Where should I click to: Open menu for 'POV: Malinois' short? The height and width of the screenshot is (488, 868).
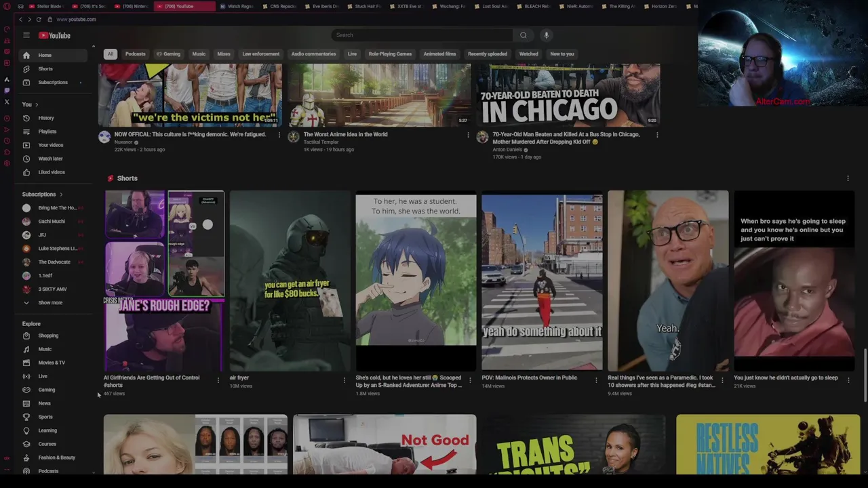[x=596, y=380]
